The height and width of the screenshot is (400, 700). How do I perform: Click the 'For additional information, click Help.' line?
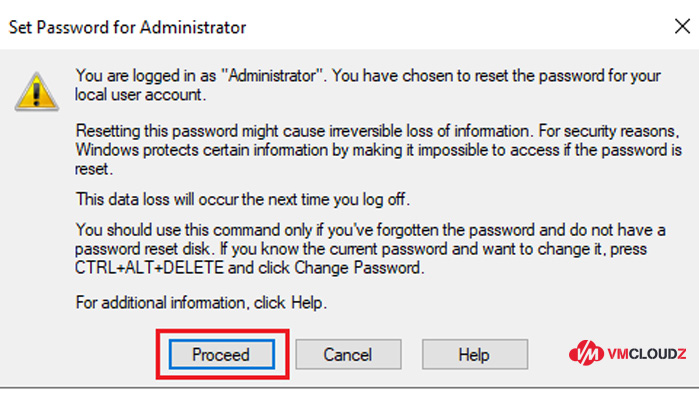[201, 303]
